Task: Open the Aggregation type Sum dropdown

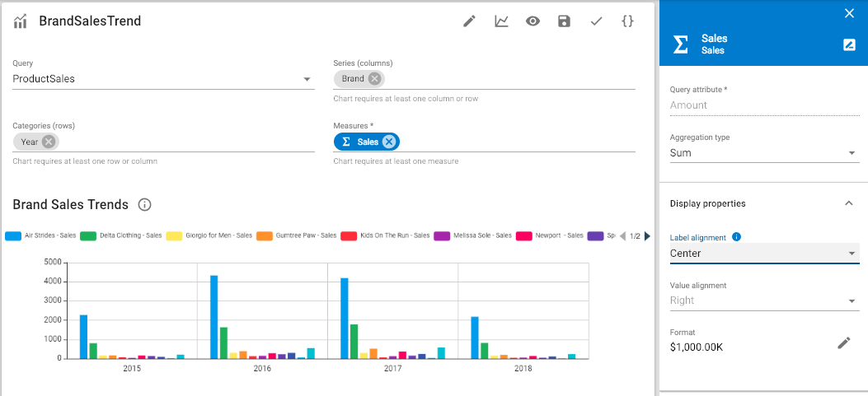Action: pyautogui.click(x=852, y=153)
